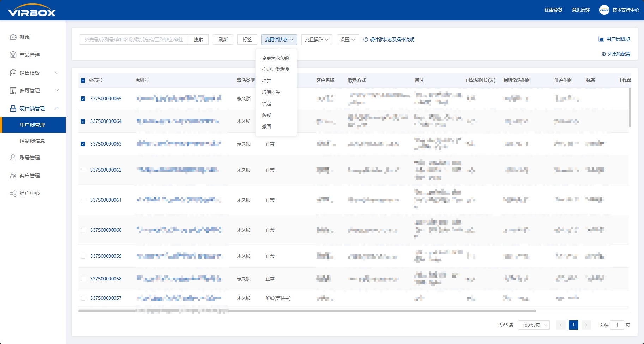The image size is (644, 344).
Task: Click the 刷新 button
Action: pos(223,40)
